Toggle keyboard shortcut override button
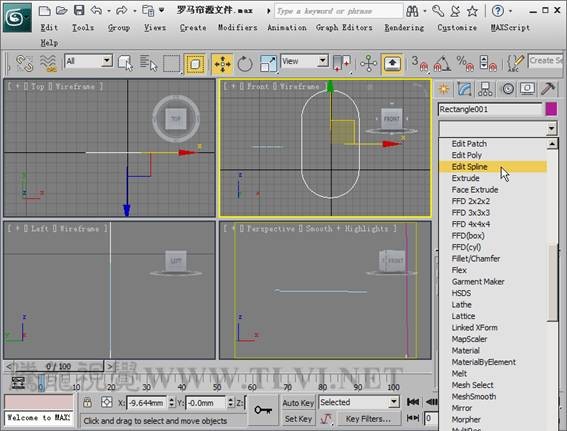Image resolution: width=567 pixels, height=431 pixels. [392, 64]
